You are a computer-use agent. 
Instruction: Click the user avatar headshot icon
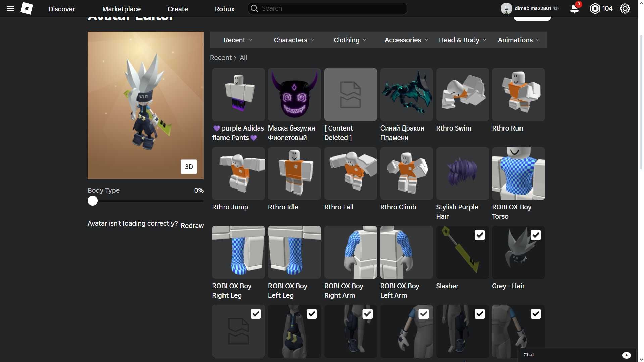point(506,9)
